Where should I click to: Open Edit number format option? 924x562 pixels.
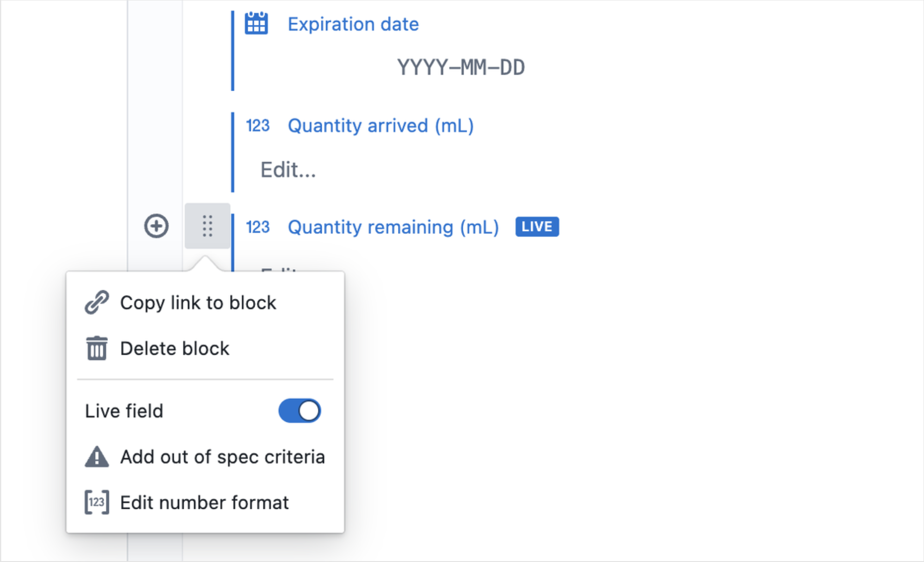tap(204, 502)
